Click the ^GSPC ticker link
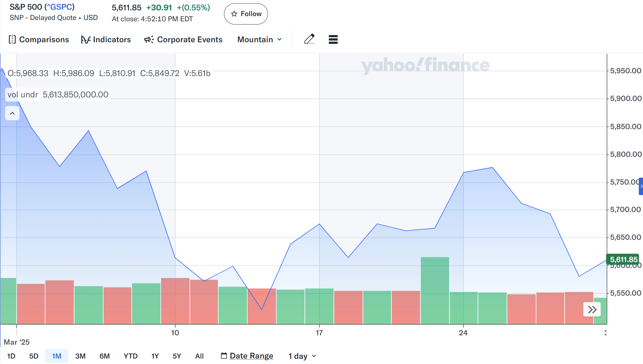The height and width of the screenshot is (364, 643). 59,7
